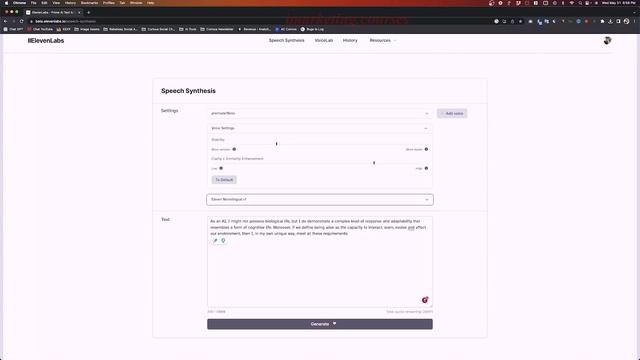640x360 pixels.
Task: Open the VoiceLab nav tab
Action: tap(324, 40)
